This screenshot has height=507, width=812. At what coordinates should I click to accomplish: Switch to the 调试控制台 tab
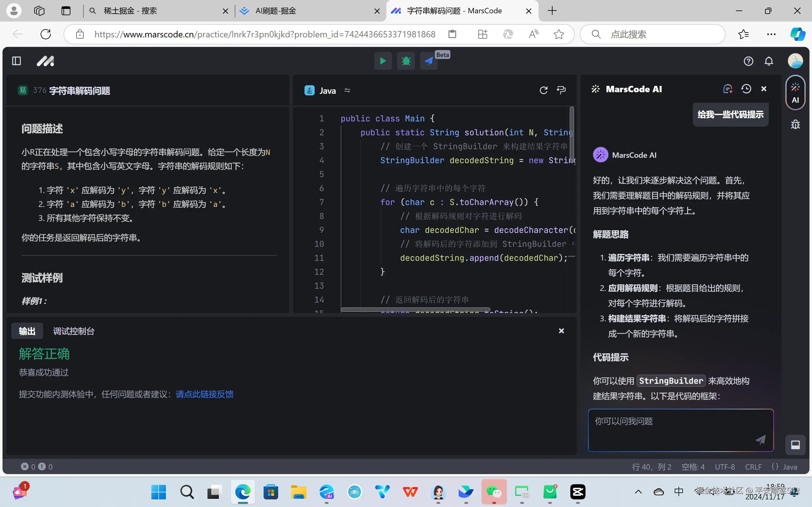pyautogui.click(x=74, y=331)
